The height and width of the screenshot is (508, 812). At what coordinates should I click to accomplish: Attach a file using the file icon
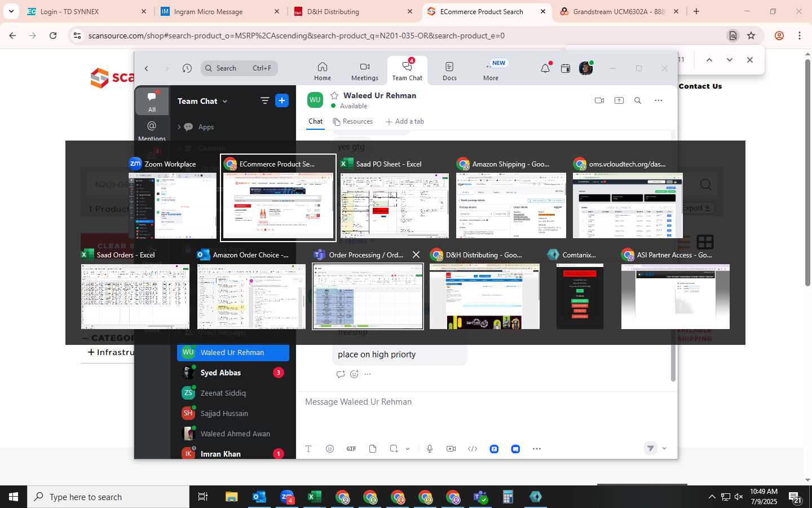coord(373,449)
